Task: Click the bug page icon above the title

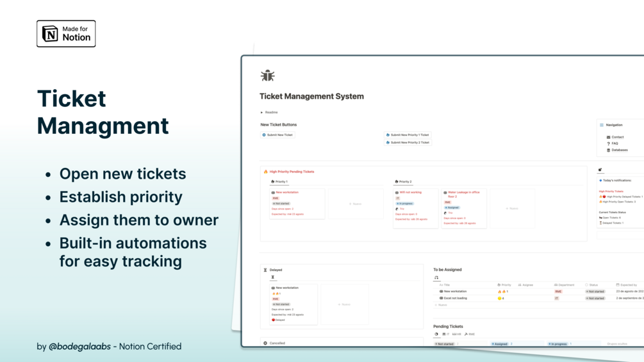Action: (x=267, y=76)
